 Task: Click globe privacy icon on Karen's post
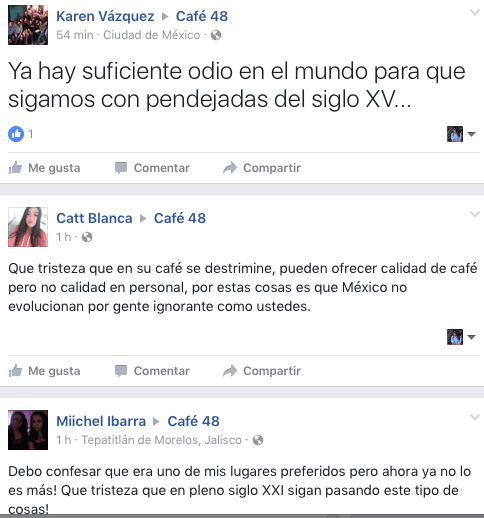216,35
